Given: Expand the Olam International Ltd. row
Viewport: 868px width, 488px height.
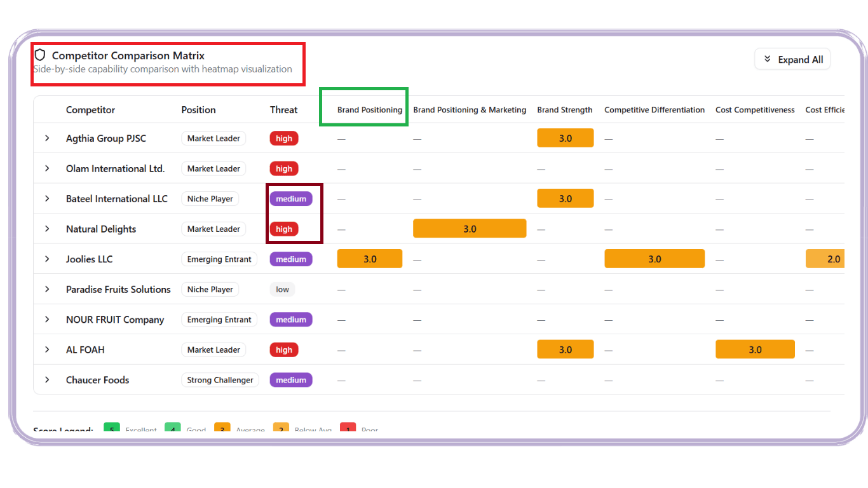Looking at the screenshot, I should (x=47, y=168).
